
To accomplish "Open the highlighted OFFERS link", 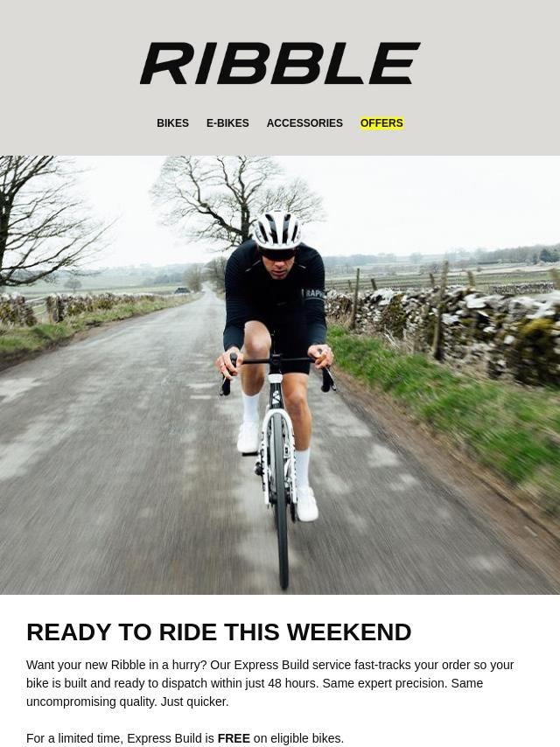I will (x=381, y=123).
